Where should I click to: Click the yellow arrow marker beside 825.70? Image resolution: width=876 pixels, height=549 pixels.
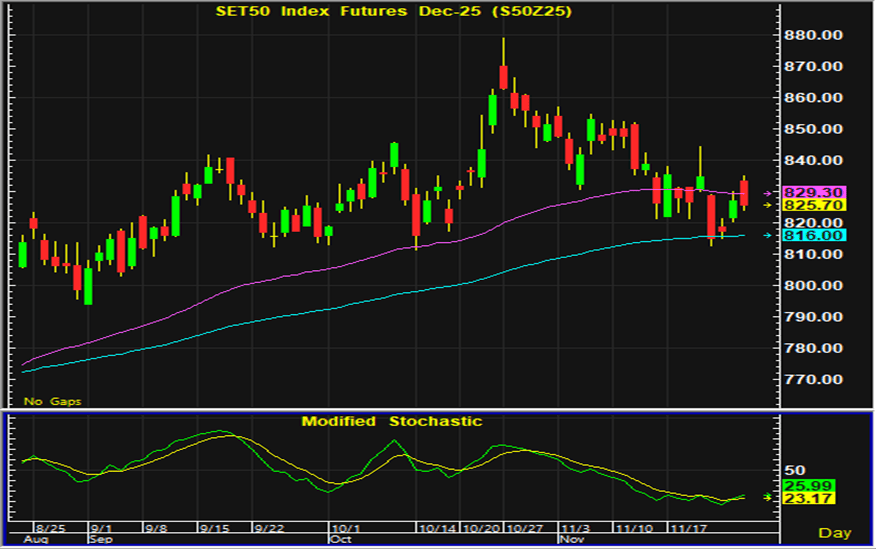pos(768,205)
